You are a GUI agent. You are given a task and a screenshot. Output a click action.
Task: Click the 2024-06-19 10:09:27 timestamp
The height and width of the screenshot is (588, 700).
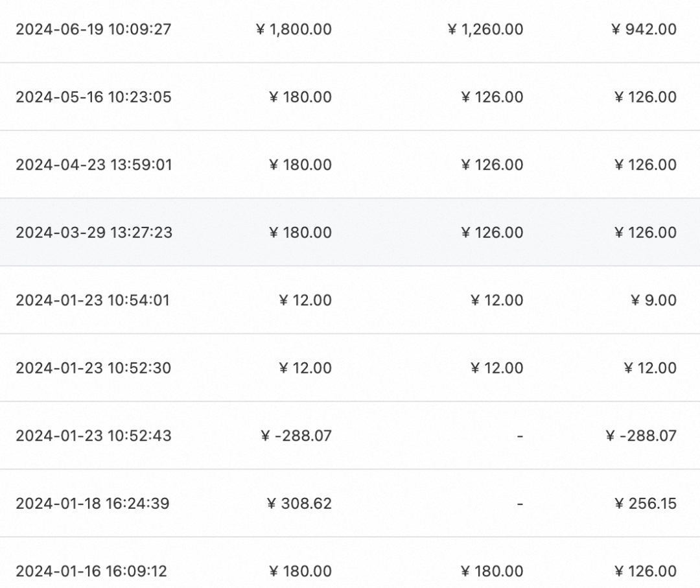(x=93, y=29)
